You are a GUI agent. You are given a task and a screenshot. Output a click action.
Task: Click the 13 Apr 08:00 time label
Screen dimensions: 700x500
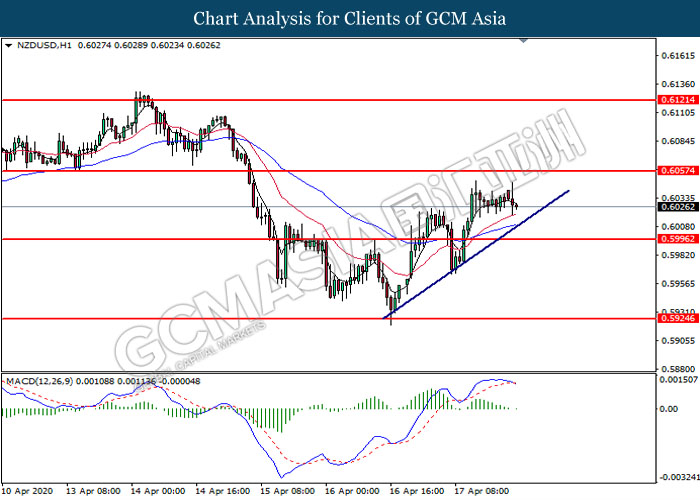pos(93,492)
